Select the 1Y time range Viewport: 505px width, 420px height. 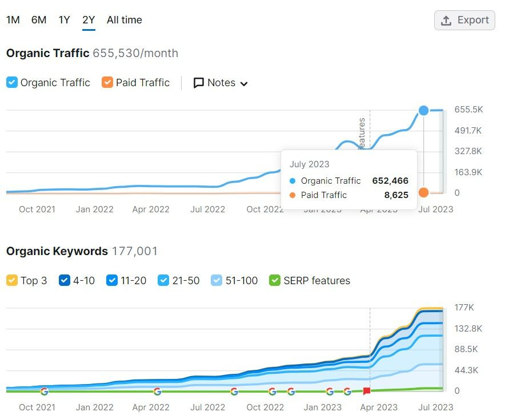point(64,20)
